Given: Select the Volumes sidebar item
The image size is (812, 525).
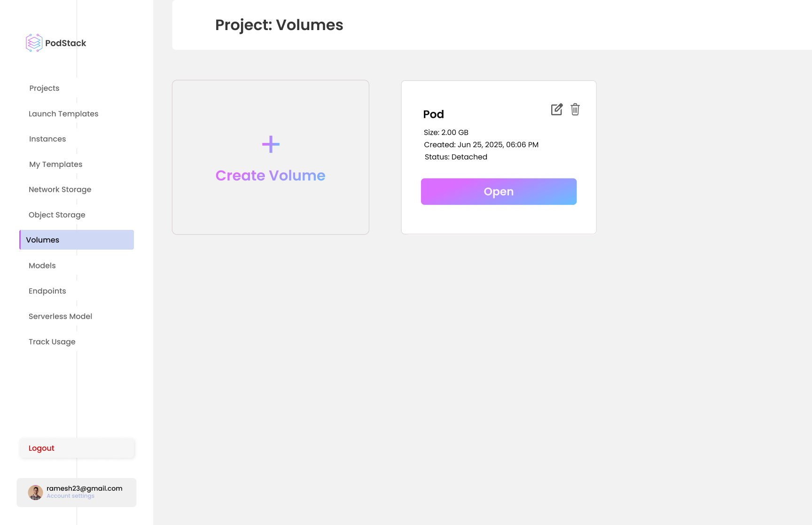Looking at the screenshot, I should click(x=43, y=240).
